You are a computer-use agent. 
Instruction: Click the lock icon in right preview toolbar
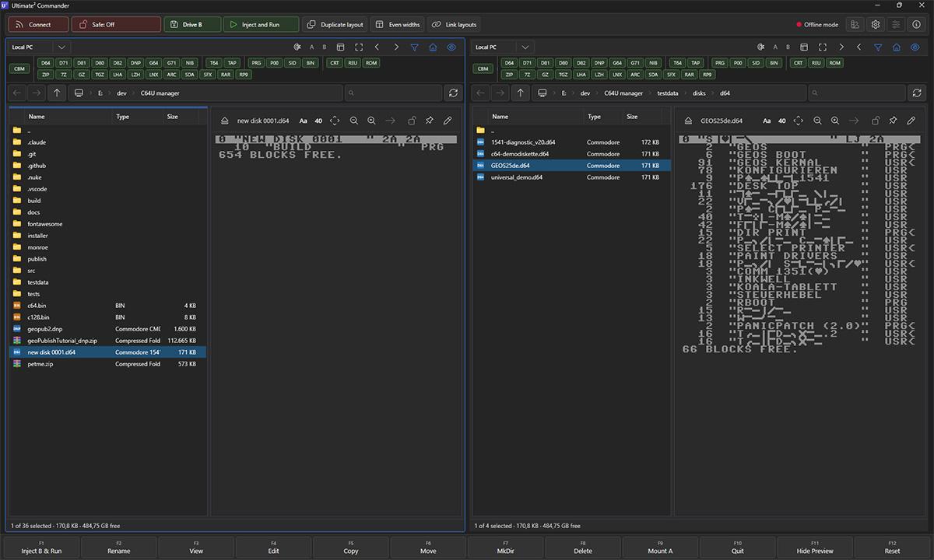tap(876, 121)
